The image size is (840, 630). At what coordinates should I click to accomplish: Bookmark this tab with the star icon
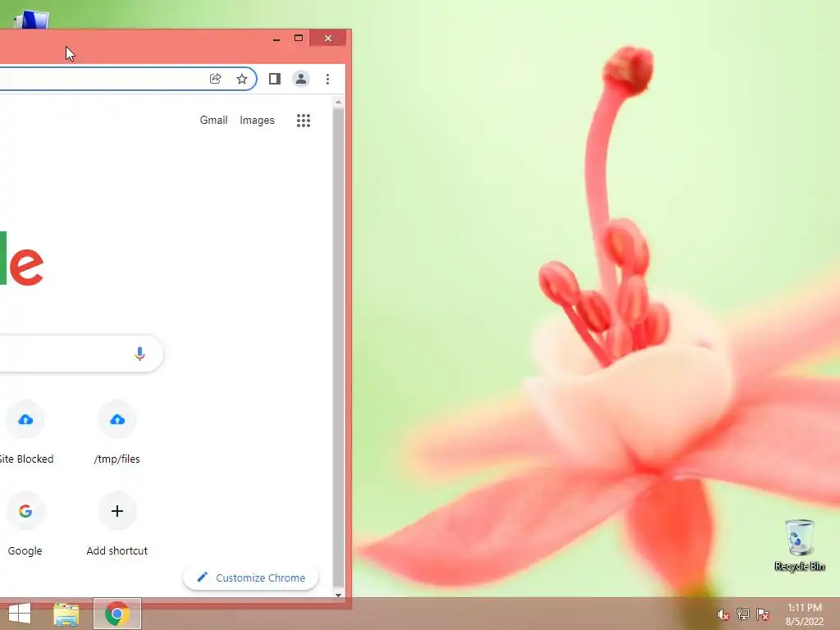242,79
